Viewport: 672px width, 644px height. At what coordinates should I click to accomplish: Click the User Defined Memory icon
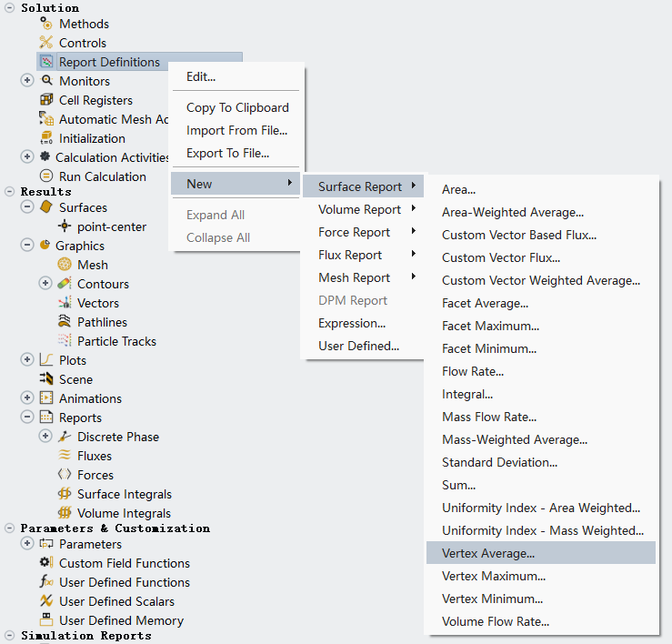coord(46,620)
